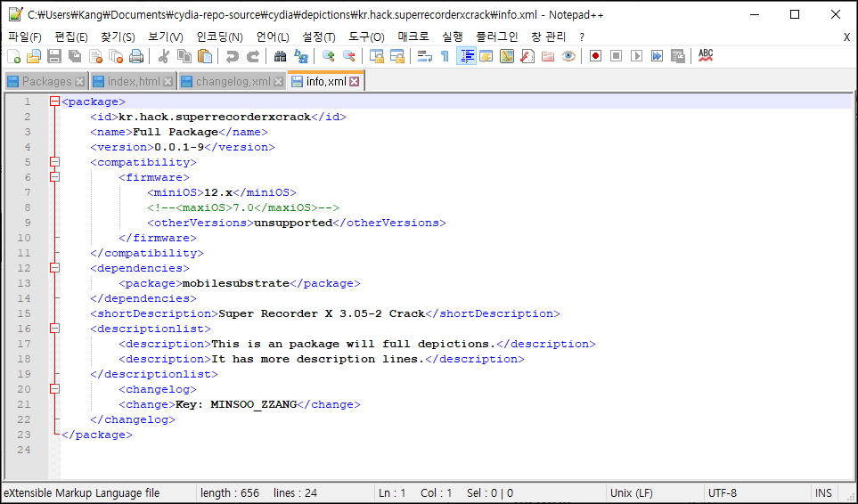Collapse the descriptionlist fold at line 16

click(54, 329)
